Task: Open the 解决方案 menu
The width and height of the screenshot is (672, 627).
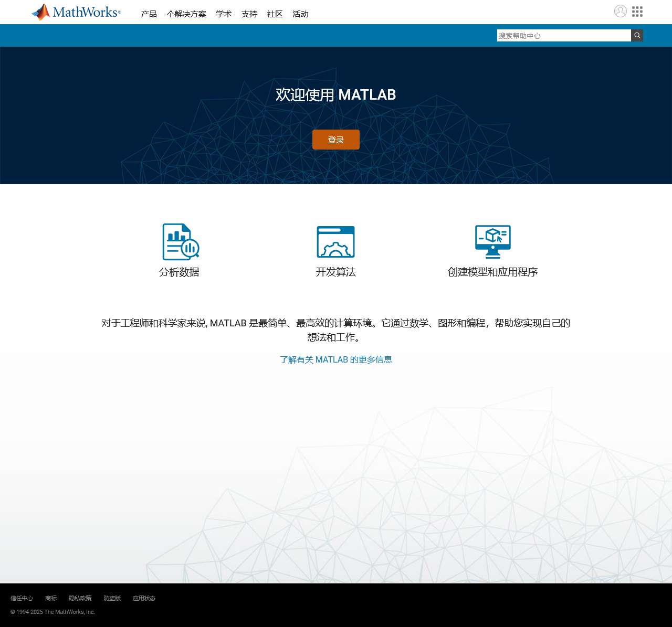Action: [x=186, y=14]
